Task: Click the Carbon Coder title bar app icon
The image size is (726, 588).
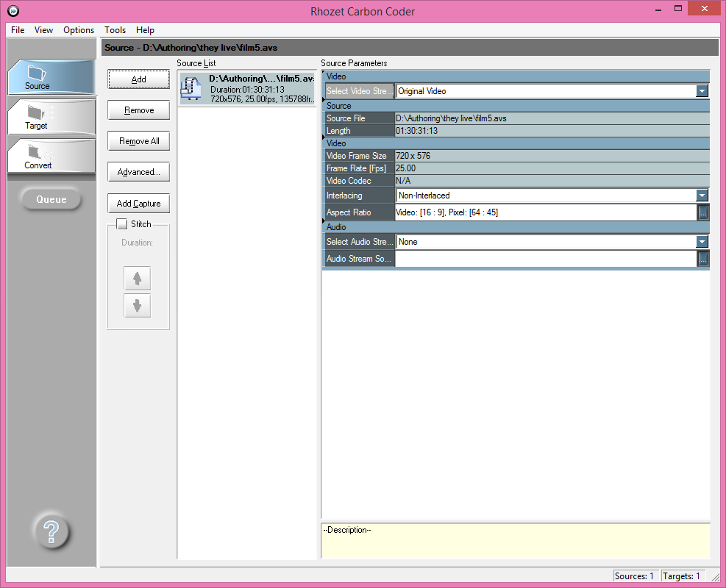Action: [x=13, y=10]
